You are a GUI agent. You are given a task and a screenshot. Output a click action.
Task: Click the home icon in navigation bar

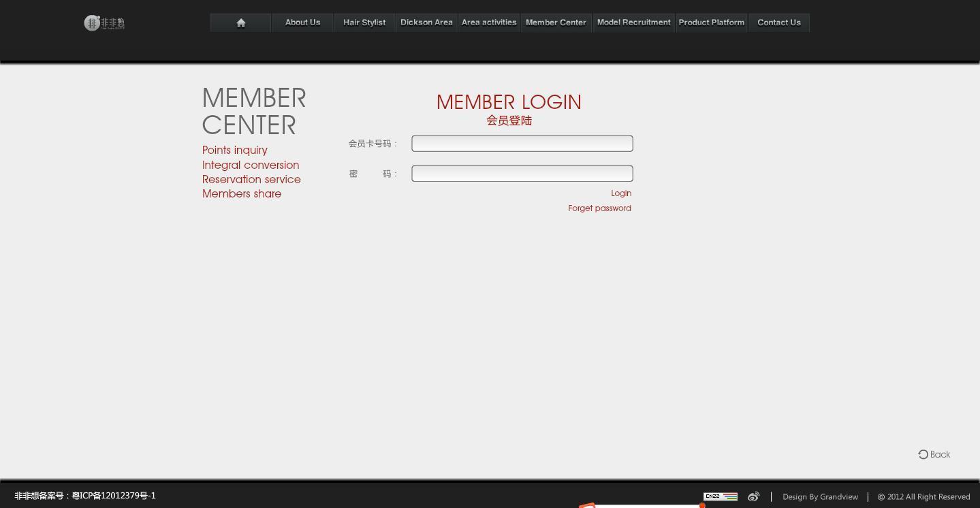coord(240,22)
